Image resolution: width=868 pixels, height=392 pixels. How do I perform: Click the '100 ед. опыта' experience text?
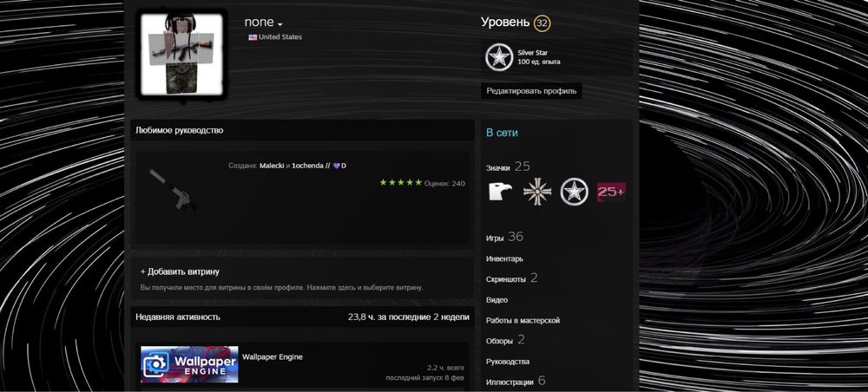[x=539, y=62]
